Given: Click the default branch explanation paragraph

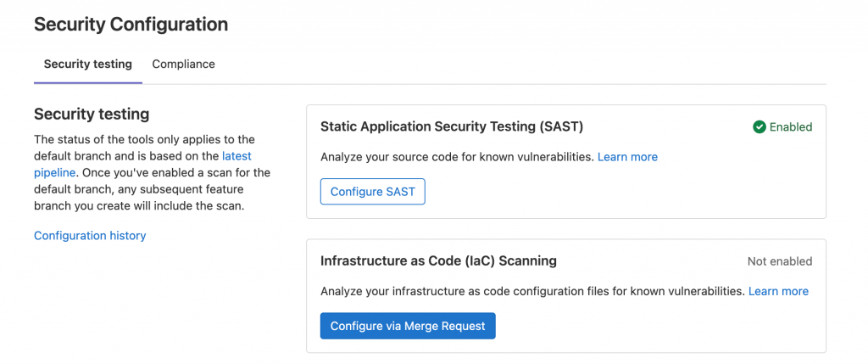Looking at the screenshot, I should pyautogui.click(x=153, y=172).
